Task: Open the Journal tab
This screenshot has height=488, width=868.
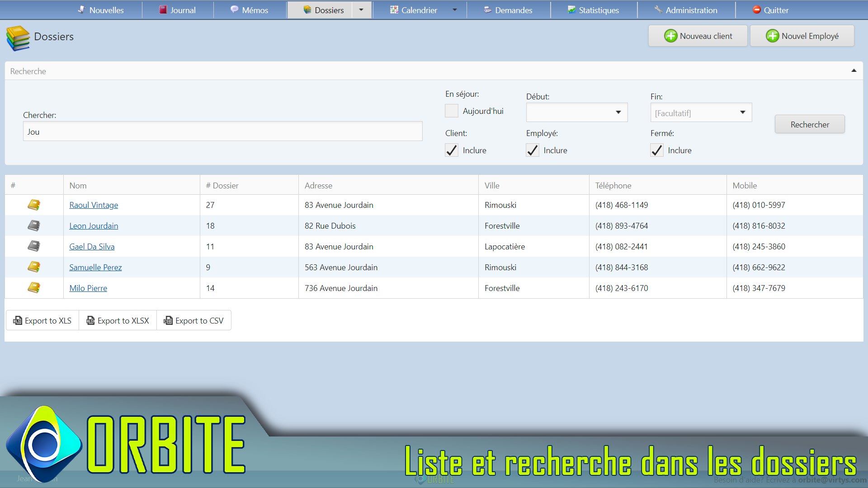Action: 177,10
